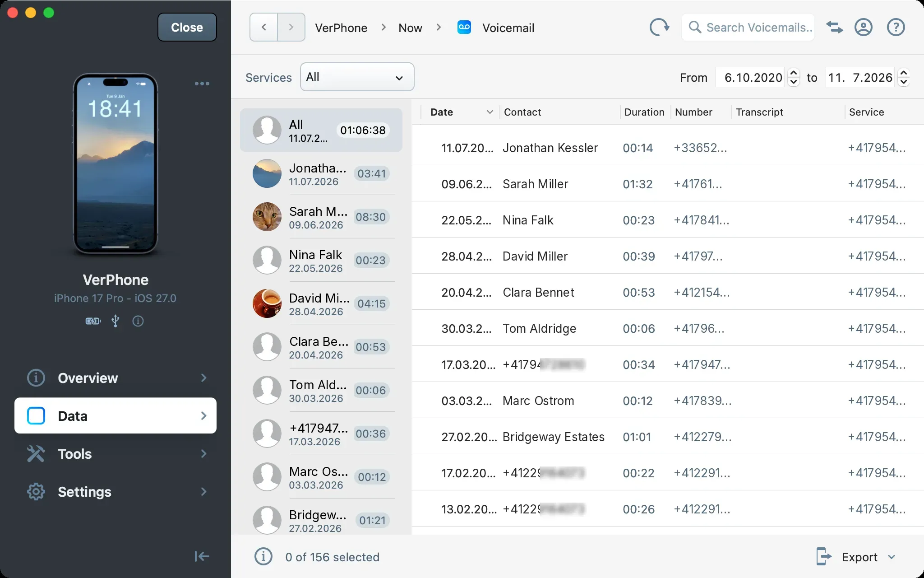The width and height of the screenshot is (924, 578).
Task: Select Clara Be... in contact list
Action: pos(321,347)
